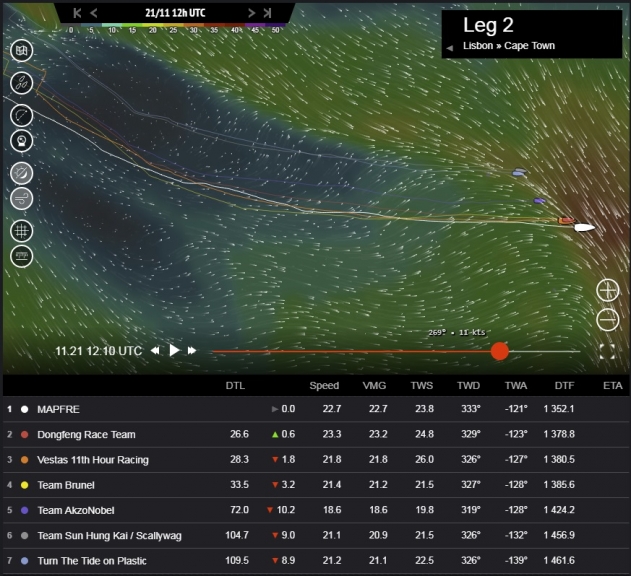Screen dimensions: 631x576
Task: Click Team AkzoNobel speed 18.6
Action: [332, 510]
